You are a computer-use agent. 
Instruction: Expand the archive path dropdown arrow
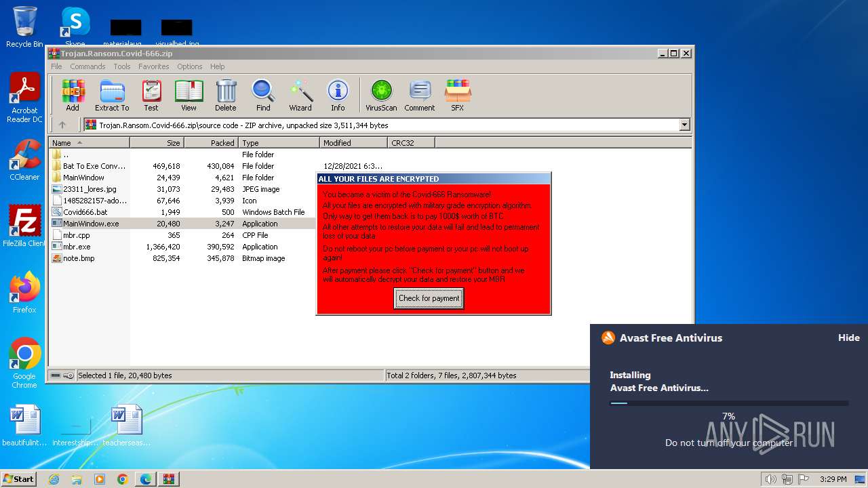coord(684,125)
